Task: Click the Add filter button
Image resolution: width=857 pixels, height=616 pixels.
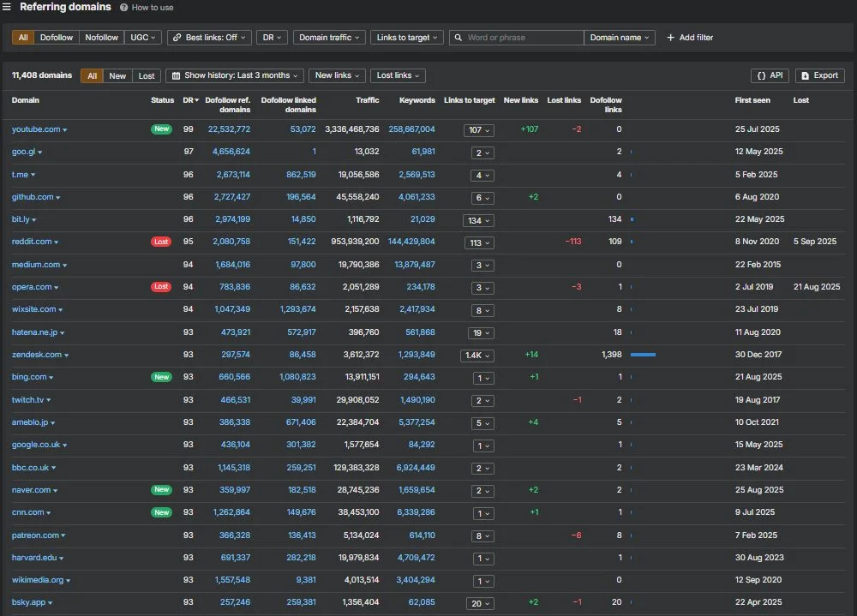Action: (x=690, y=37)
